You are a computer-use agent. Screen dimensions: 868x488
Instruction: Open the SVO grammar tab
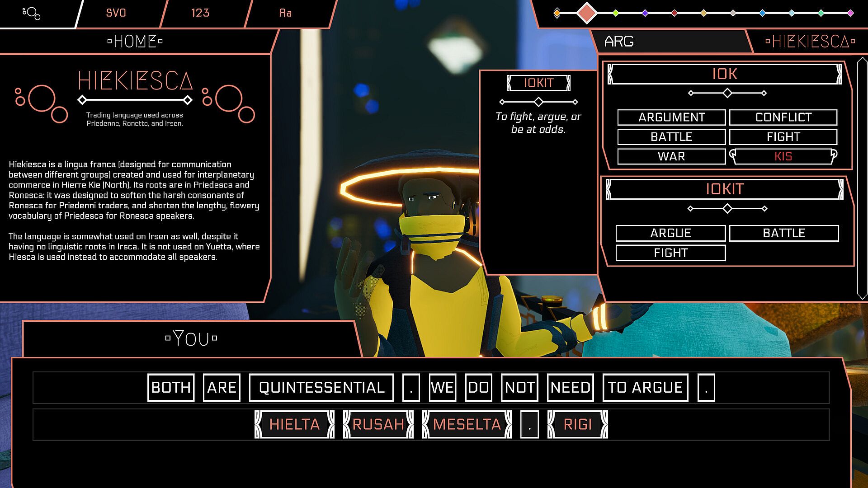pos(116,13)
